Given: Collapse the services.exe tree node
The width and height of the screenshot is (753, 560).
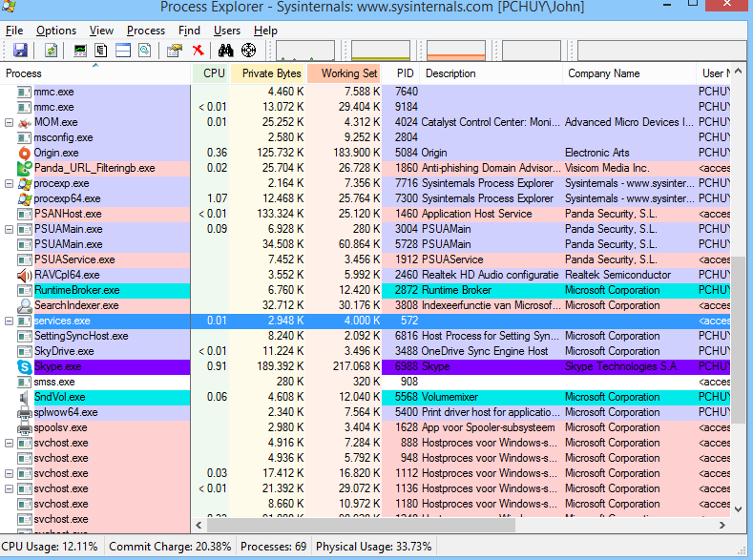Looking at the screenshot, I should point(9,321).
